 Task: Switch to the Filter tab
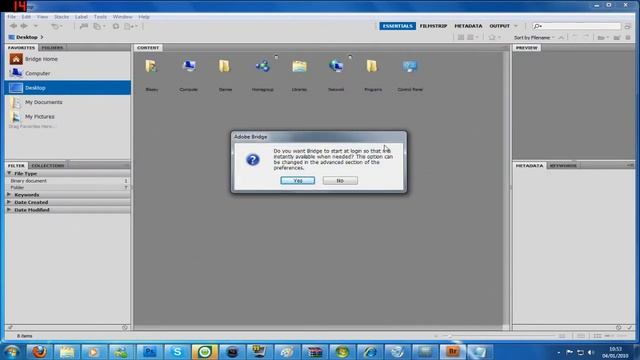click(x=16, y=166)
